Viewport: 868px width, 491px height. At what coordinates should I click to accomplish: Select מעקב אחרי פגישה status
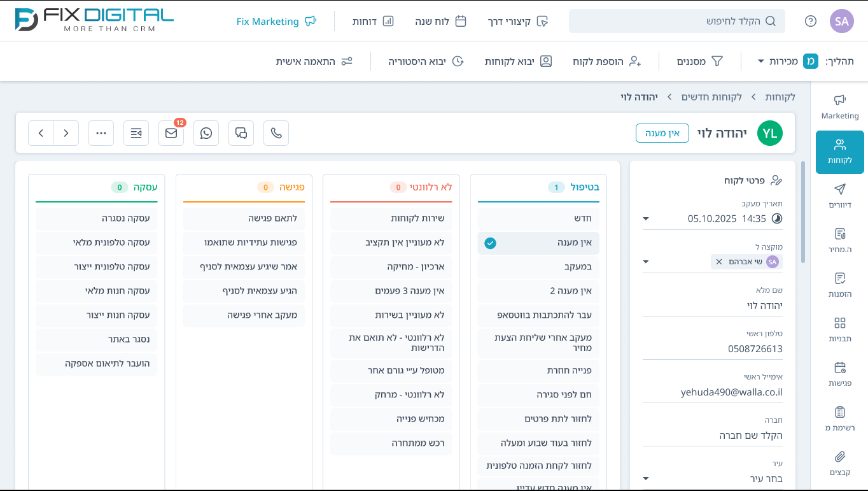tap(244, 315)
